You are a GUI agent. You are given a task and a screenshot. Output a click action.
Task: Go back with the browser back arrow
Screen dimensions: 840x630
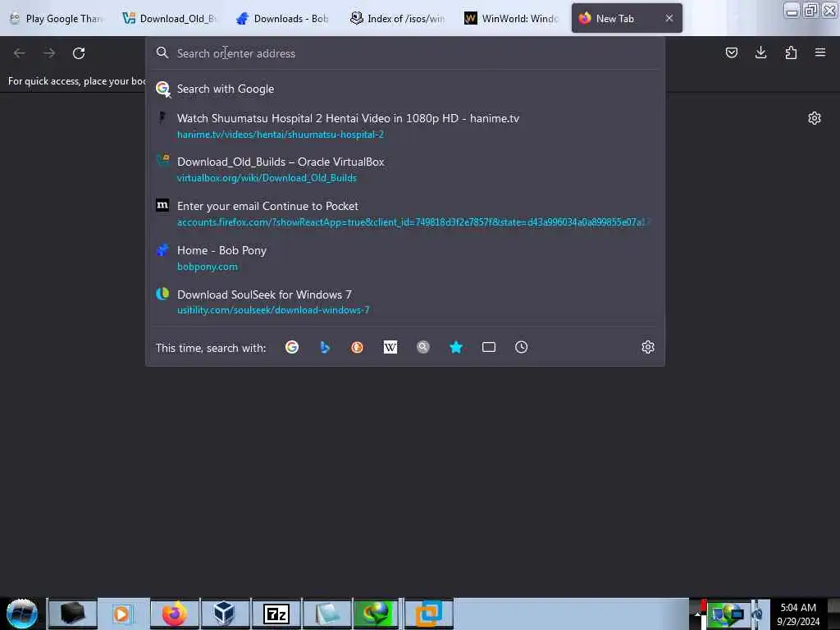coord(20,53)
